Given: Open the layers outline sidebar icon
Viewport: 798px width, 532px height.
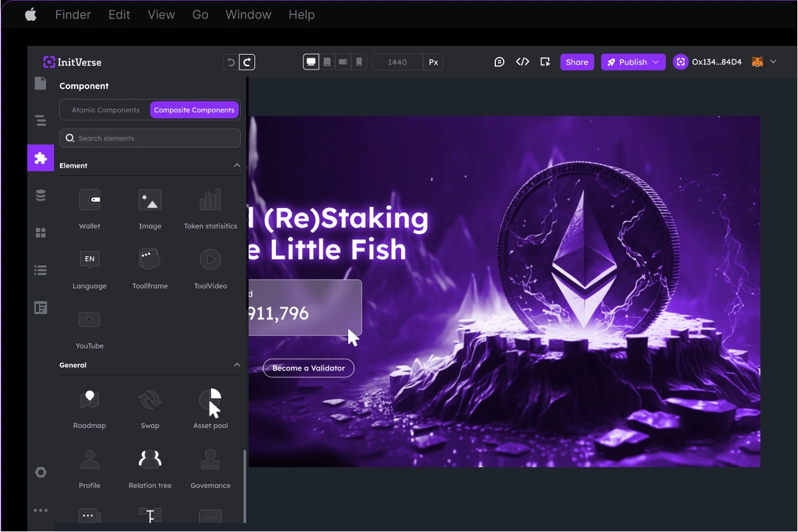Looking at the screenshot, I should pyautogui.click(x=40, y=120).
